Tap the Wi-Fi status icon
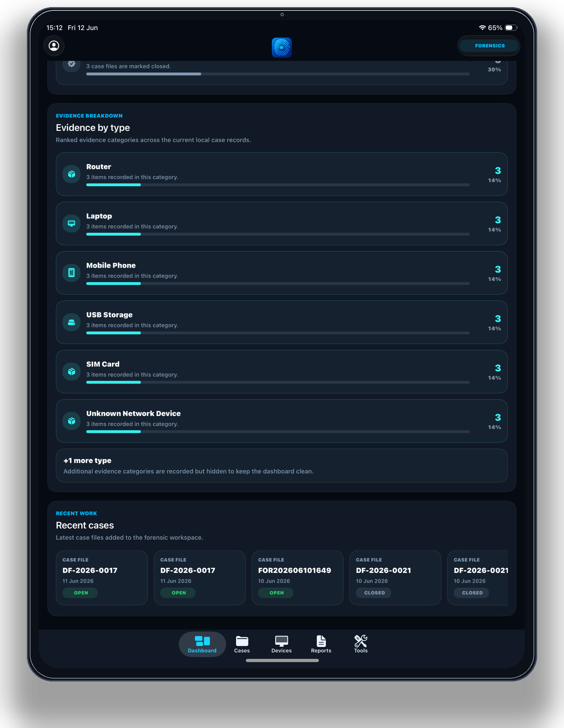 point(482,28)
